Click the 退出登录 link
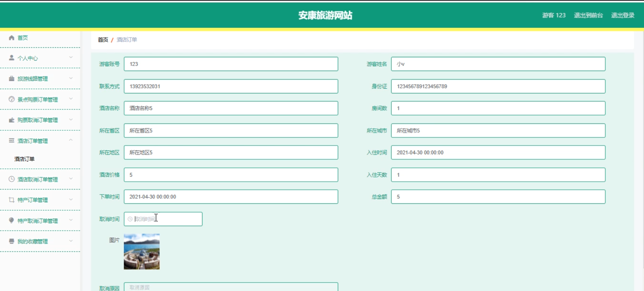644x291 pixels. pos(623,15)
